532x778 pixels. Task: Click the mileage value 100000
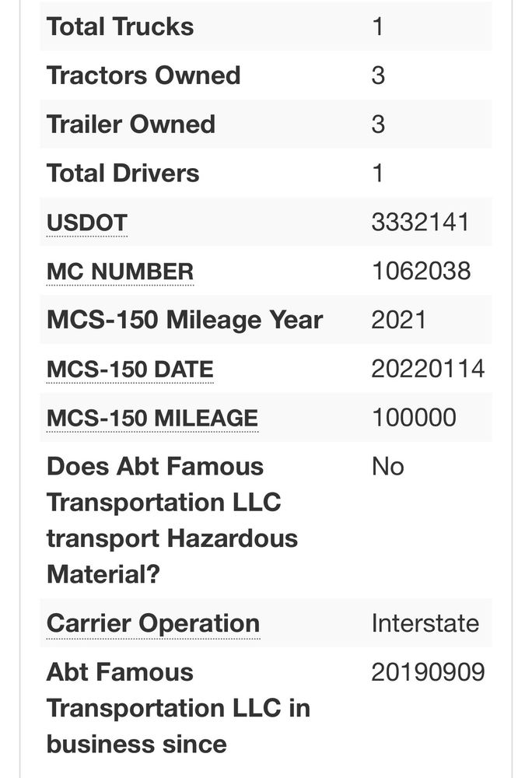[x=414, y=418]
